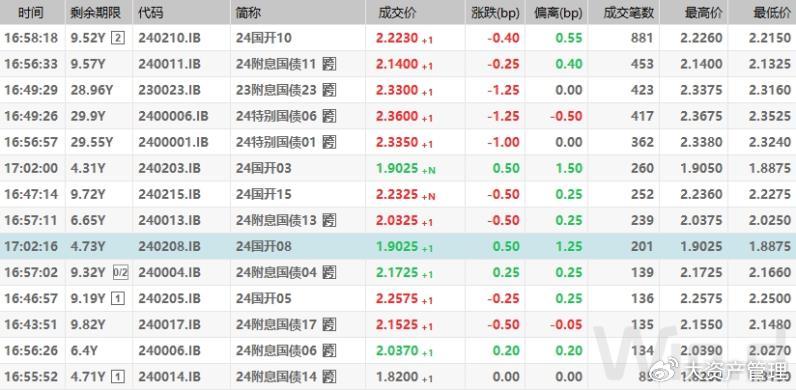The width and height of the screenshot is (796, 390).
Task: Click the boxed 2 badge beside 9.52Y
Action: click(117, 38)
